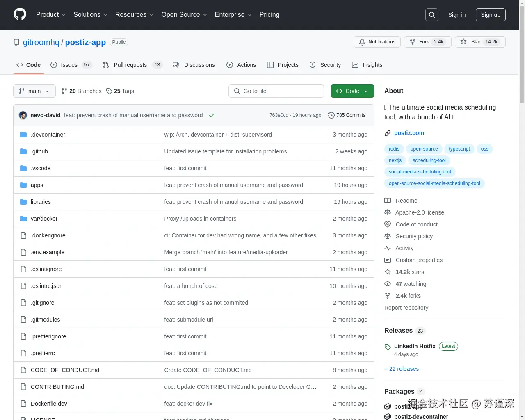Click the Sign up button
The image size is (525, 420).
coord(491,14)
